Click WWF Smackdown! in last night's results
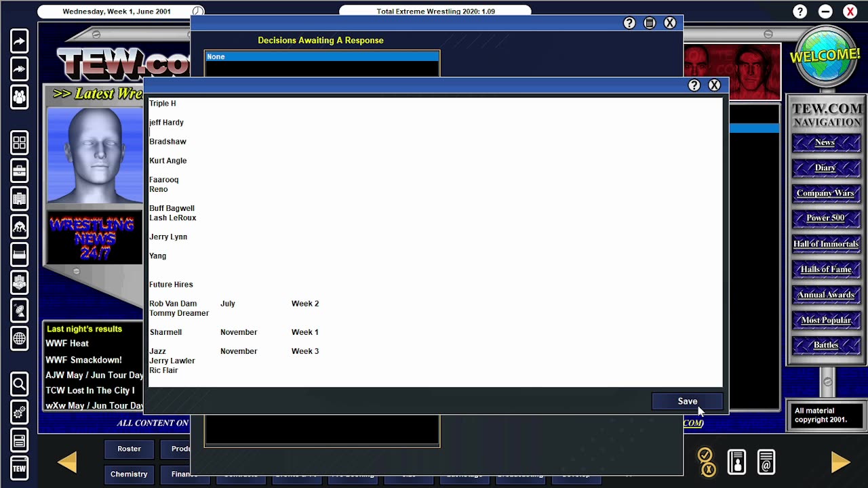This screenshot has width=868, height=488. (x=83, y=360)
